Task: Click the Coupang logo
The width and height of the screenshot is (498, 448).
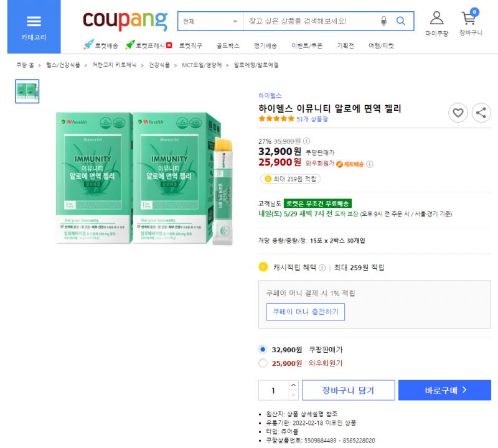Action: (x=125, y=21)
